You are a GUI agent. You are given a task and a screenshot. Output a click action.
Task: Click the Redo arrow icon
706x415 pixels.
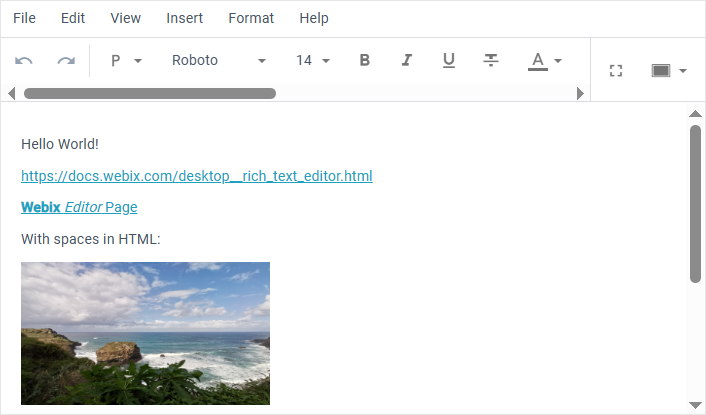click(66, 61)
